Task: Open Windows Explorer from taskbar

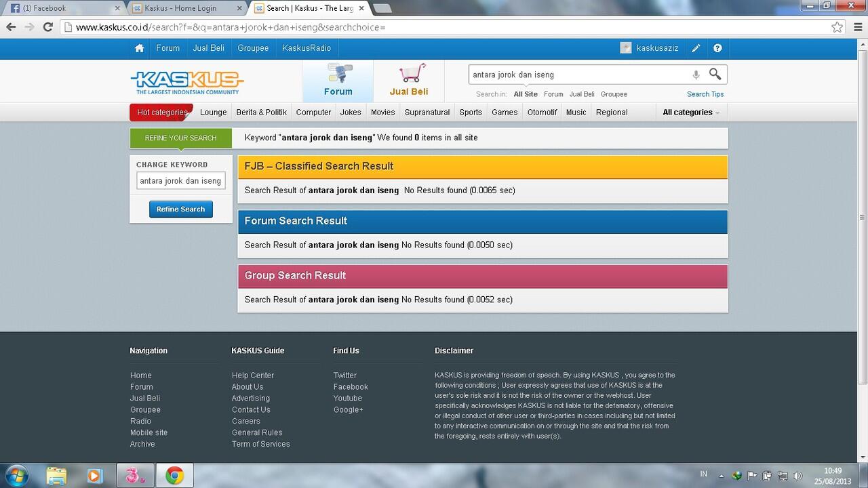Action: [57, 476]
